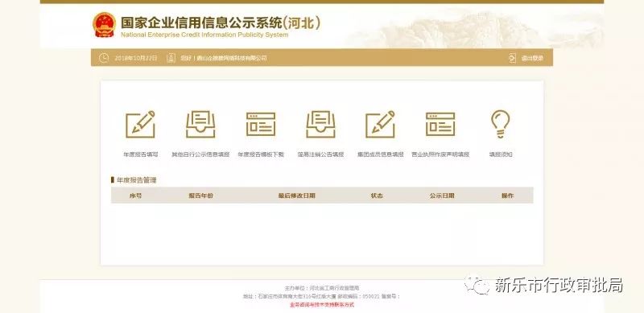Click the 简易注销公告填报 text label

(x=320, y=154)
